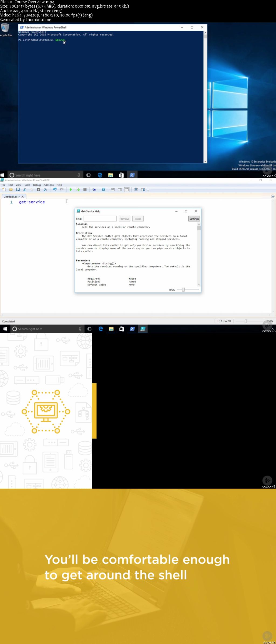The image size is (276, 644).
Task: Open the Help menu in PowerShell ISE
Action: (x=59, y=185)
